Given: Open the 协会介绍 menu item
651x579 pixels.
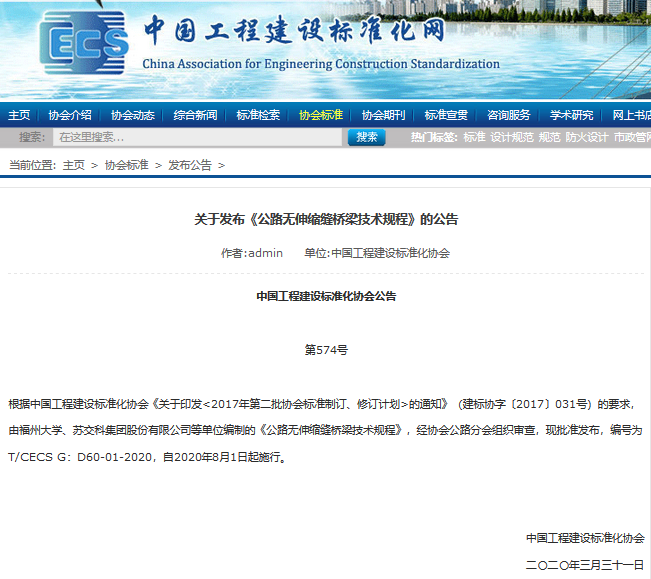Looking at the screenshot, I should click(70, 115).
